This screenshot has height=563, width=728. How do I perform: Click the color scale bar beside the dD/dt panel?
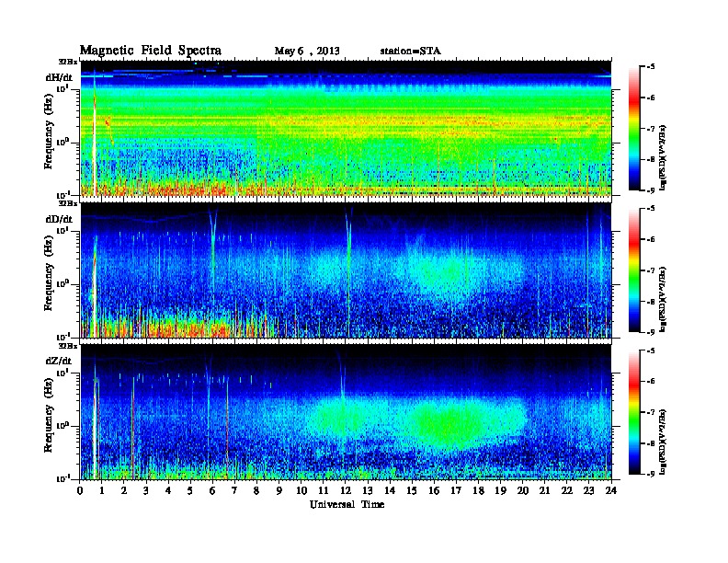click(x=634, y=270)
